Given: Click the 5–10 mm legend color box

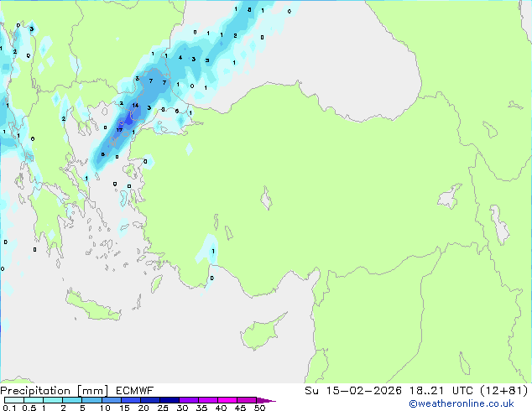Looking at the screenshot, I should [91, 400].
